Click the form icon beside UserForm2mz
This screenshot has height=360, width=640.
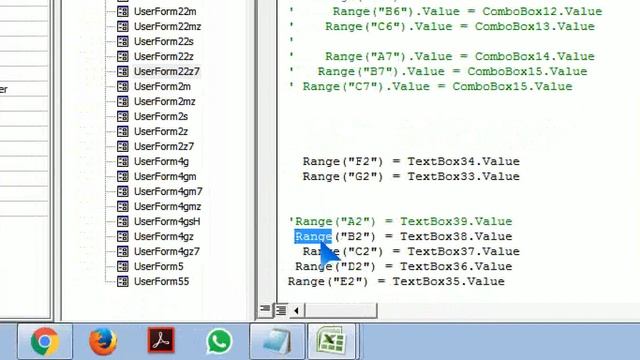tap(123, 101)
